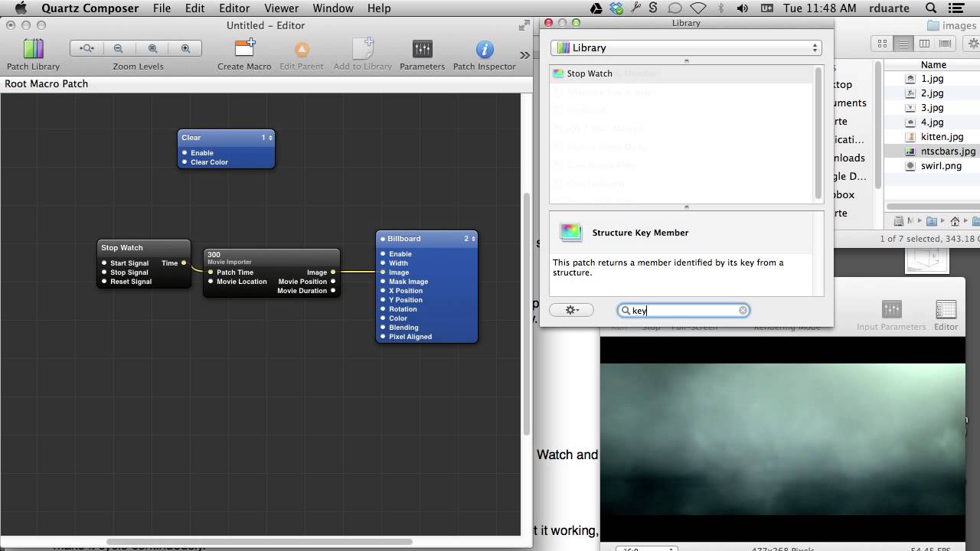This screenshot has width=980, height=551.
Task: Clear the Library search text
Action: (x=743, y=310)
